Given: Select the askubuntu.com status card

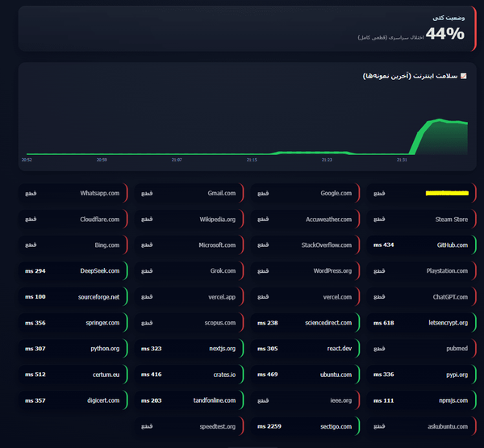Looking at the screenshot, I should pos(421,426).
